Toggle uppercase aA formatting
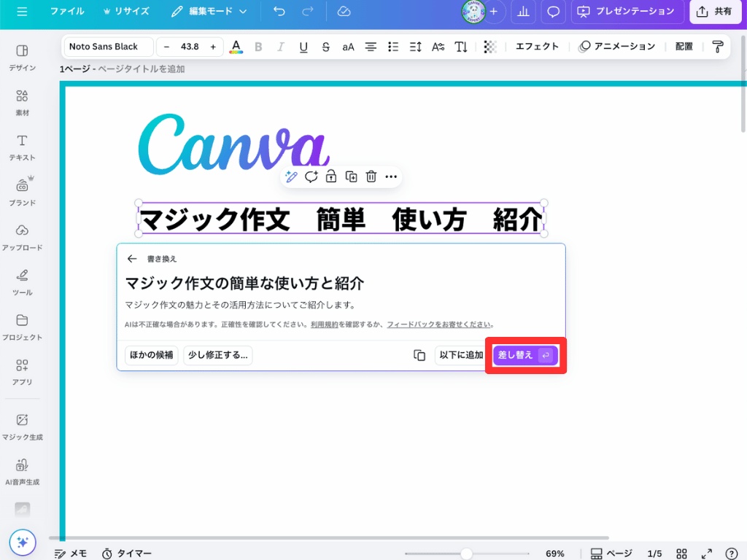This screenshot has width=747, height=560. point(348,47)
